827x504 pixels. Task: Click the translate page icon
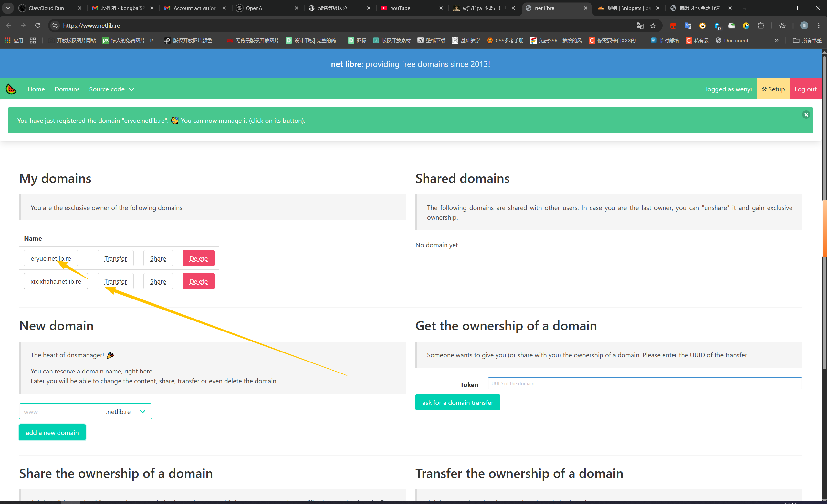click(640, 26)
